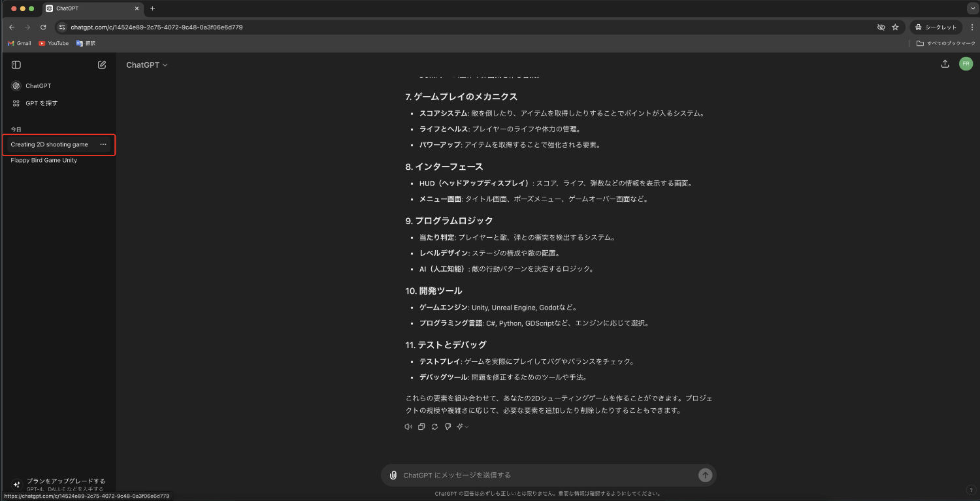Viewport: 980px width, 501px height.
Task: Click heading 9. プログラムロジック
Action: [449, 221]
